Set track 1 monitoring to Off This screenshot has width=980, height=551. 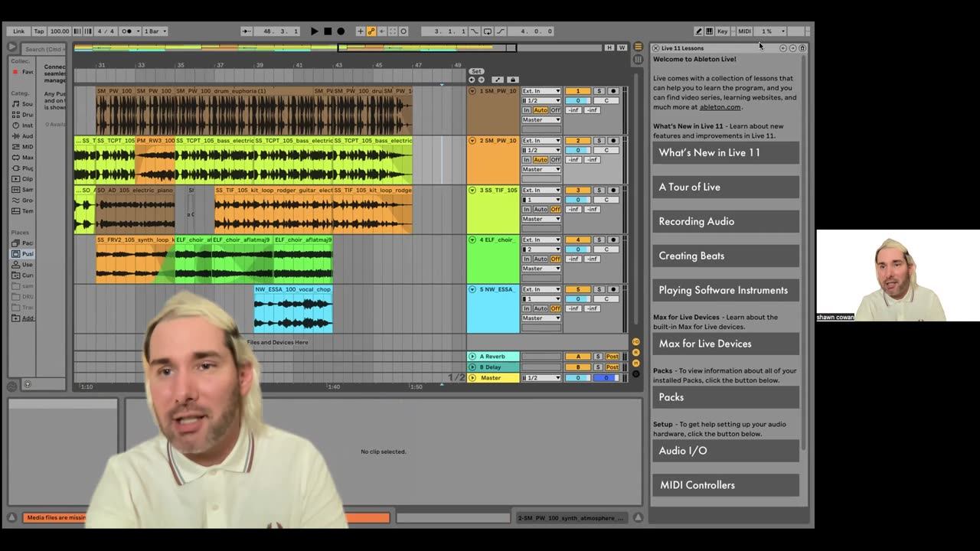pyautogui.click(x=556, y=110)
